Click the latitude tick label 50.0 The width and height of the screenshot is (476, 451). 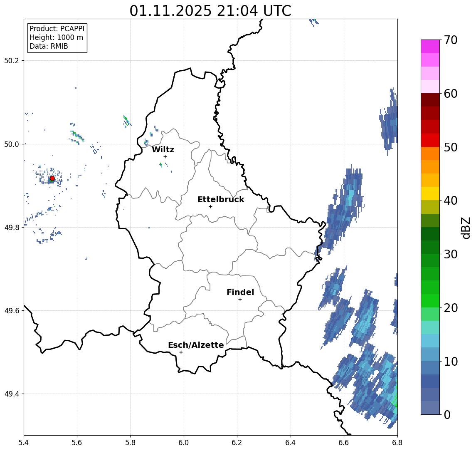[x=12, y=144]
